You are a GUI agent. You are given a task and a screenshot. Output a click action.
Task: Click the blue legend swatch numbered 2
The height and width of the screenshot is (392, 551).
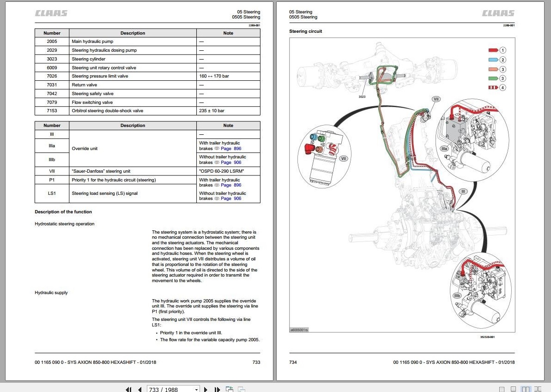click(493, 60)
